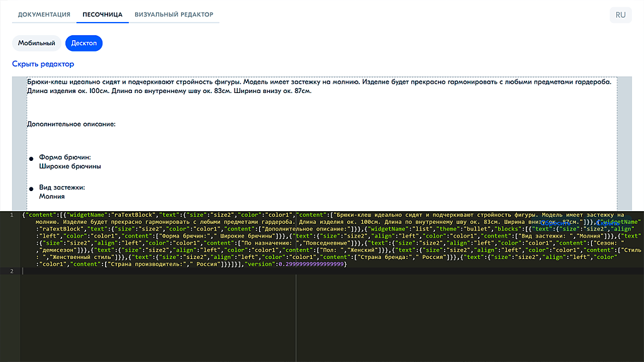Open the RU language switcher
Image resolution: width=644 pixels, height=362 pixels.
point(620,15)
